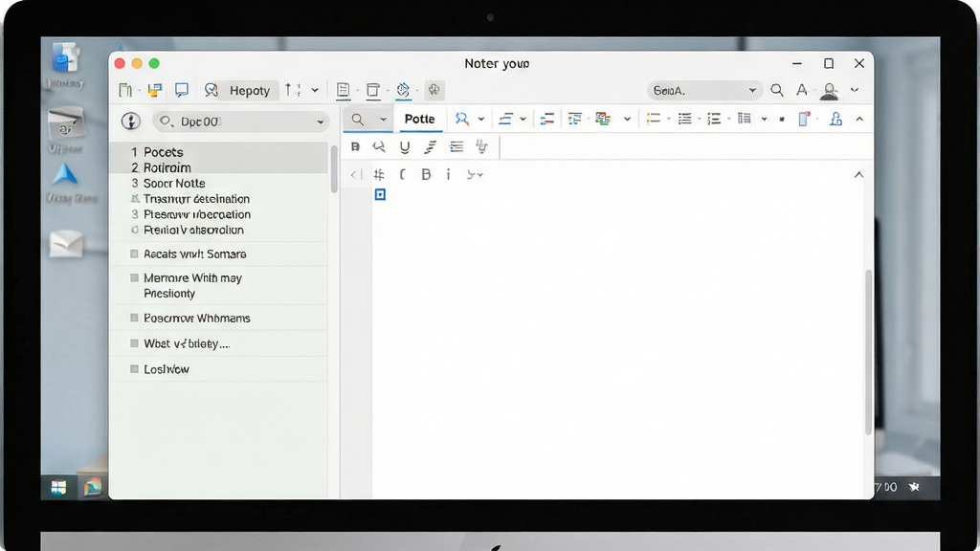Open the envelope mail icon on the desktop
This screenshot has width=980, height=551.
point(66,244)
